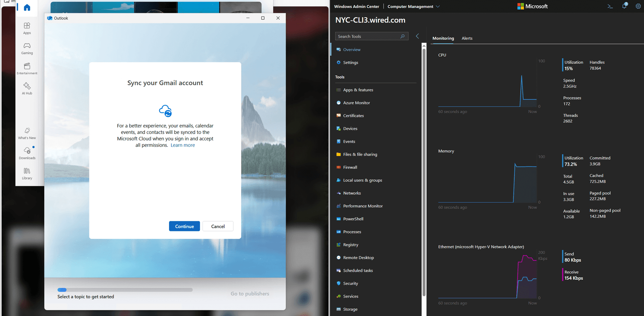Select the Memory Utilization 73.2% value
644x316 pixels.
(571, 164)
